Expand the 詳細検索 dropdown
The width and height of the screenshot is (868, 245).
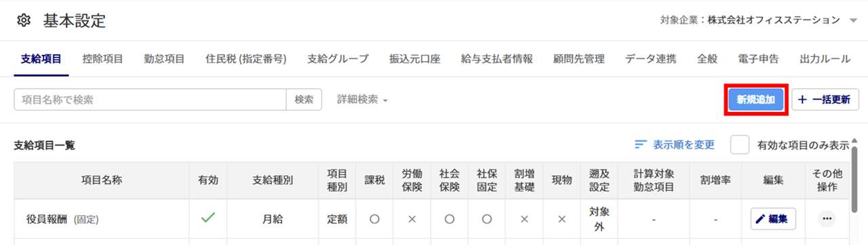[x=362, y=99]
